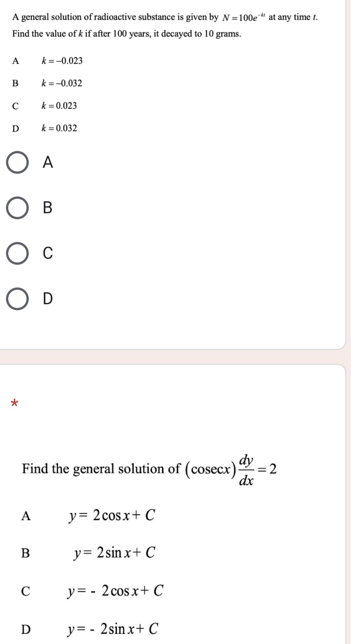Viewport: 351px width, 644px height.
Task: Click the answer choice k = −0.032
Action: [x=62, y=83]
